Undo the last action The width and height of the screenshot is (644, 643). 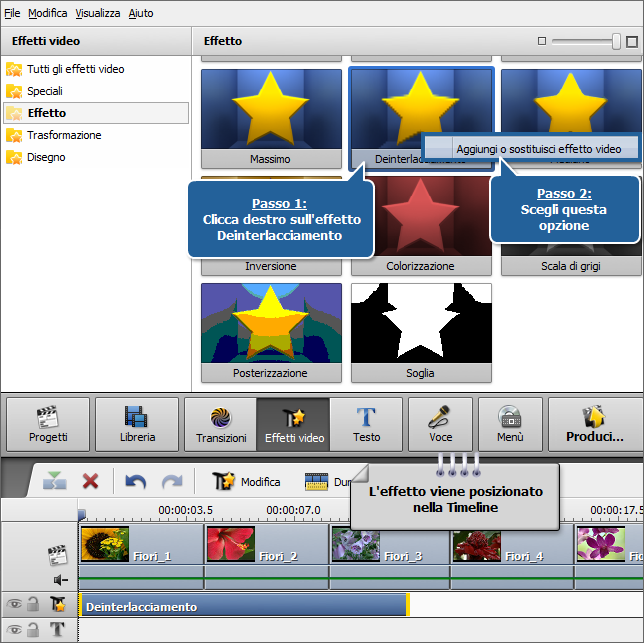point(135,481)
